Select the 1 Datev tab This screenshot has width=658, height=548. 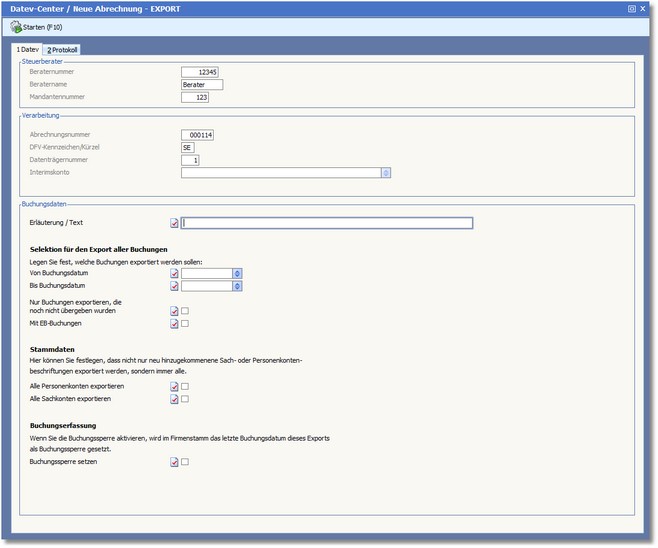[x=26, y=49]
